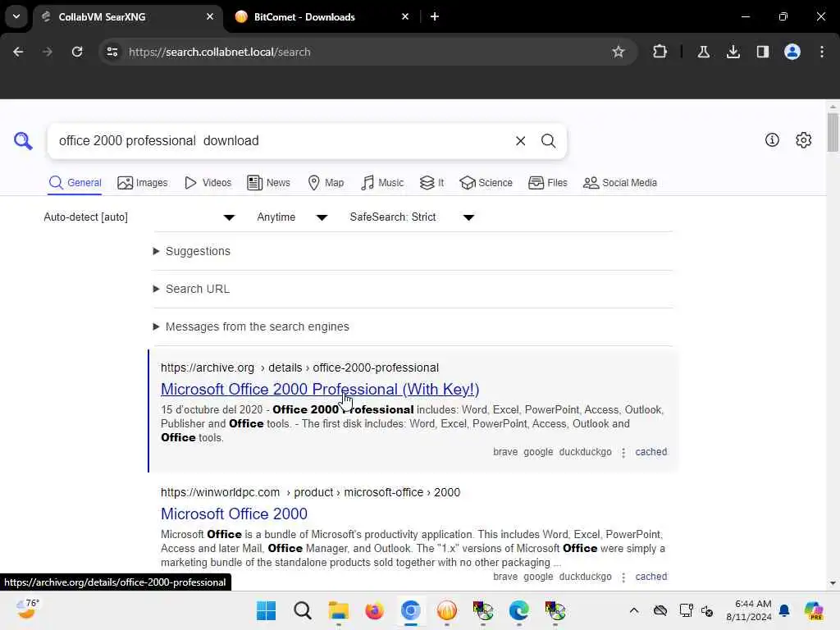This screenshot has height=630, width=840.
Task: Launch Firefox from the taskbar
Action: coord(374,610)
